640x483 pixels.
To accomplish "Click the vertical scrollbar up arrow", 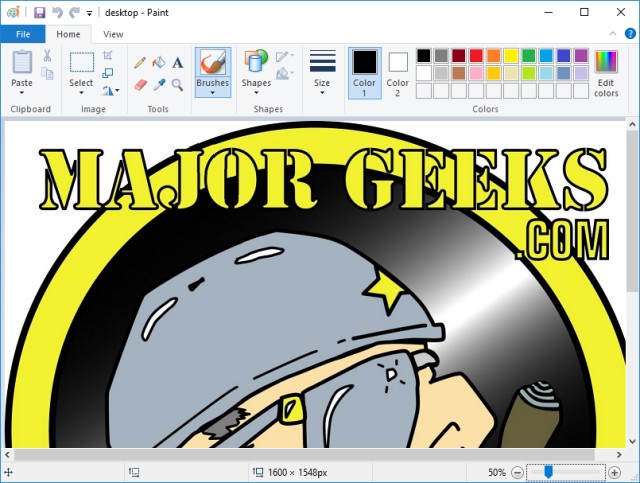I will pos(632,124).
